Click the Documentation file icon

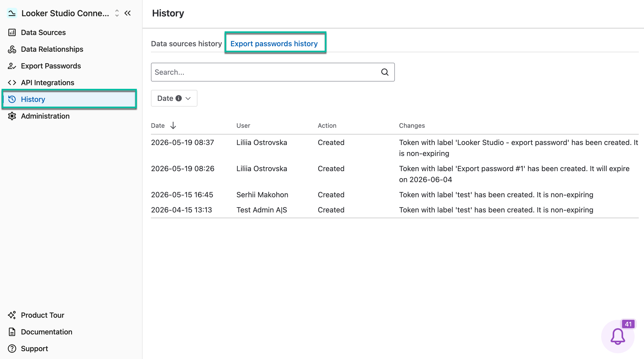12,332
